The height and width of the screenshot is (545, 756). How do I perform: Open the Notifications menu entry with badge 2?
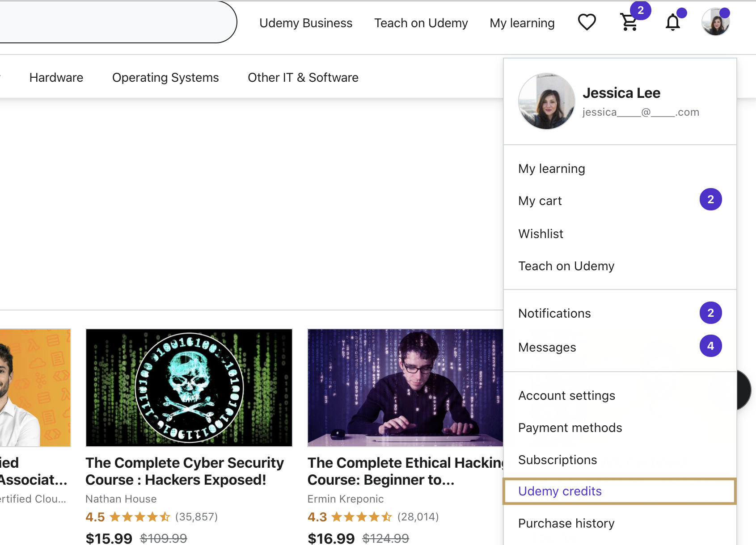(x=554, y=313)
